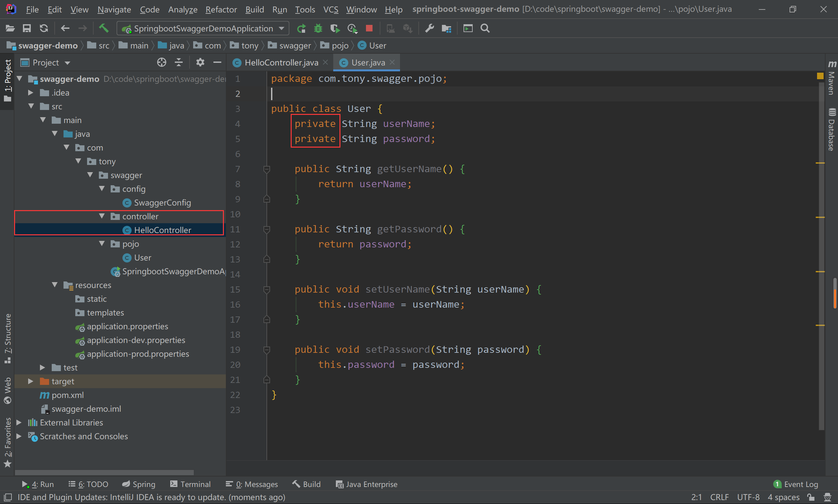Open the SpringbootSwaggerDemoApplication run configuration dropdown
The height and width of the screenshot is (504, 838).
point(203,28)
